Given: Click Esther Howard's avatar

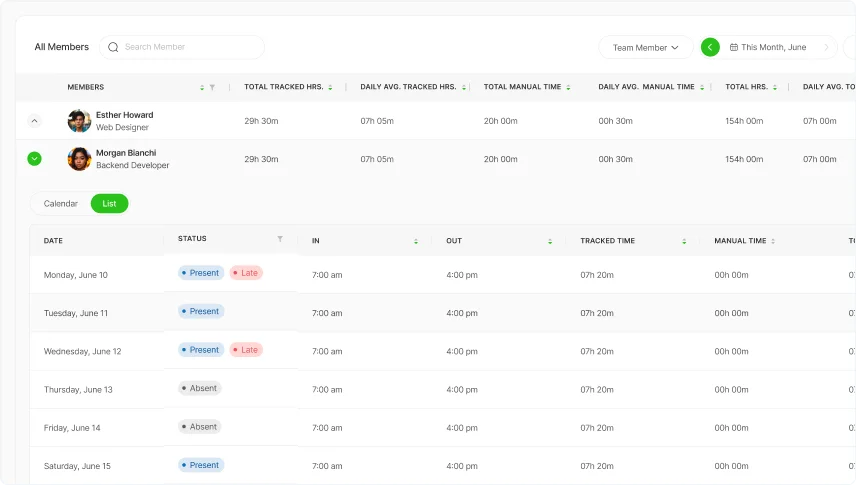Looking at the screenshot, I should coord(79,121).
